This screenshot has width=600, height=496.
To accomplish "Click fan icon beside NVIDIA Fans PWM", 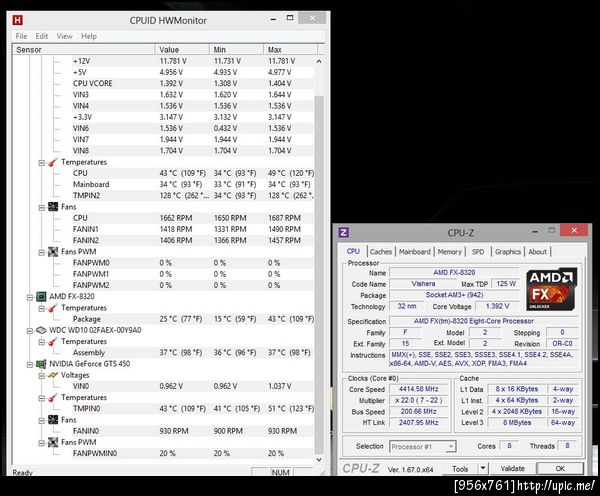I will 53,442.
